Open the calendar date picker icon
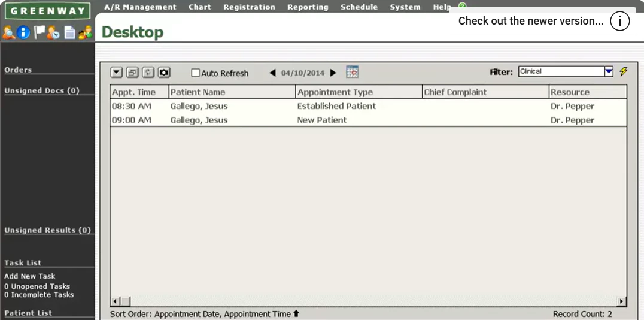The width and height of the screenshot is (644, 320). [353, 71]
